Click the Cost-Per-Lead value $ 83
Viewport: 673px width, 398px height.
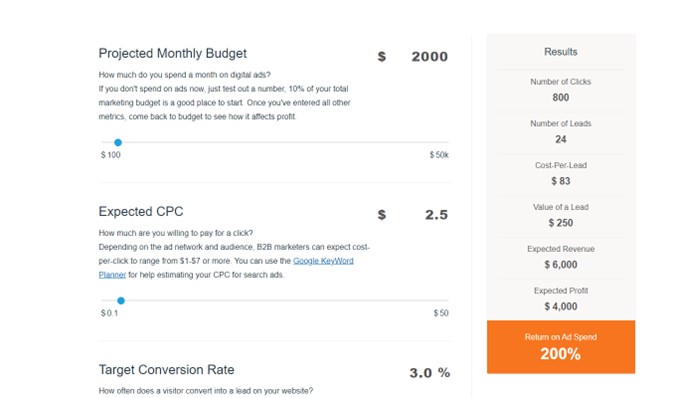point(561,181)
